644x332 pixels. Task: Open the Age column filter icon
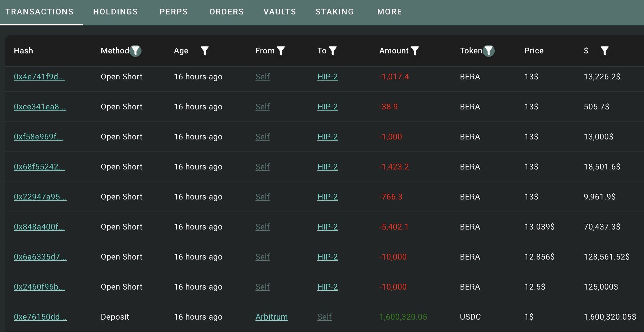point(204,51)
